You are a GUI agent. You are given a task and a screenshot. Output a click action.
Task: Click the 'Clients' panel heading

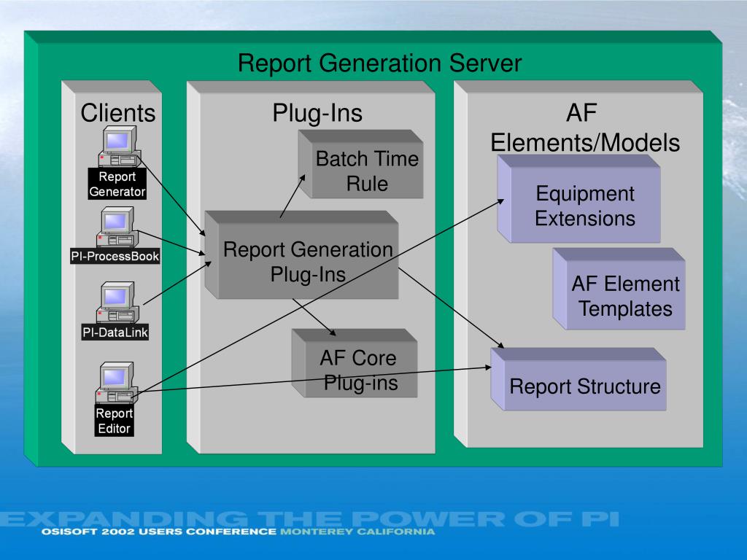click(x=118, y=113)
